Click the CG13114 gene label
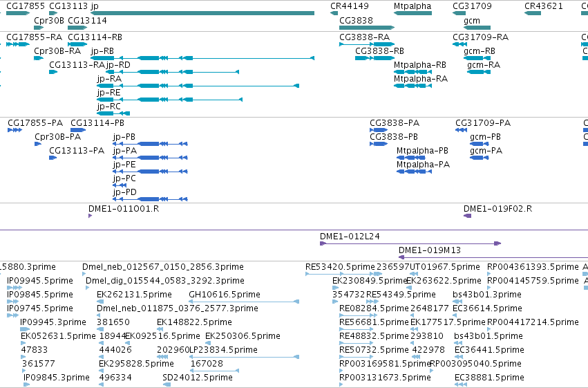Viewport: 588px width, 388px height. (87, 20)
